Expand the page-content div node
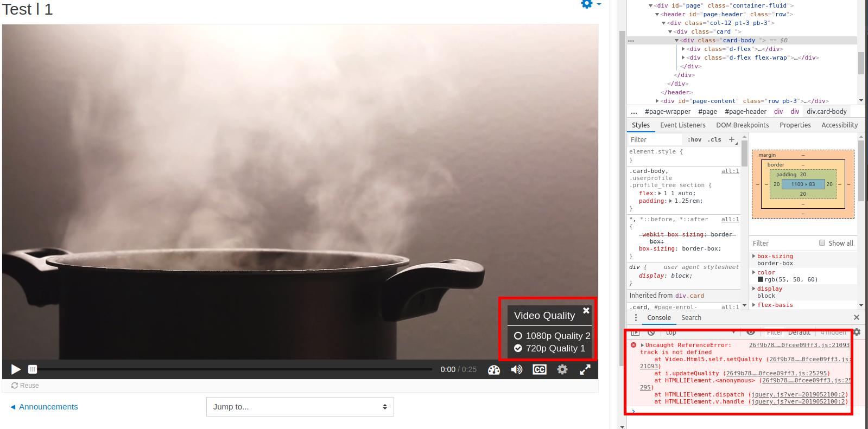Screen dimensions: 868x429 point(657,101)
